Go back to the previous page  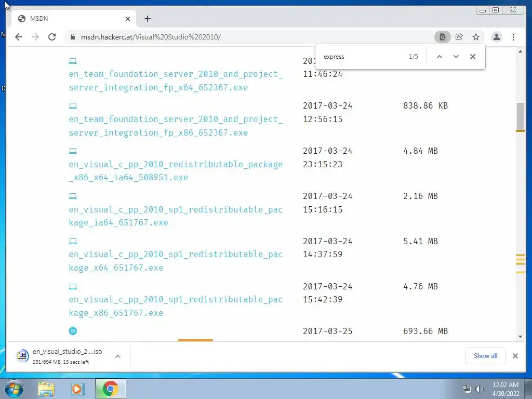19,37
